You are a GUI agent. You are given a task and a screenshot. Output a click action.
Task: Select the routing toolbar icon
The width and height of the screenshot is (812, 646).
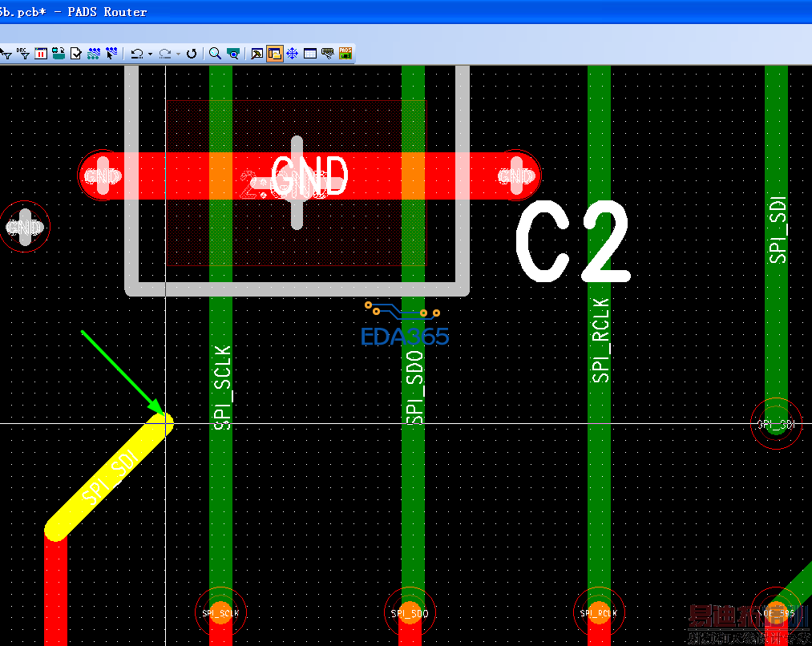coord(94,54)
